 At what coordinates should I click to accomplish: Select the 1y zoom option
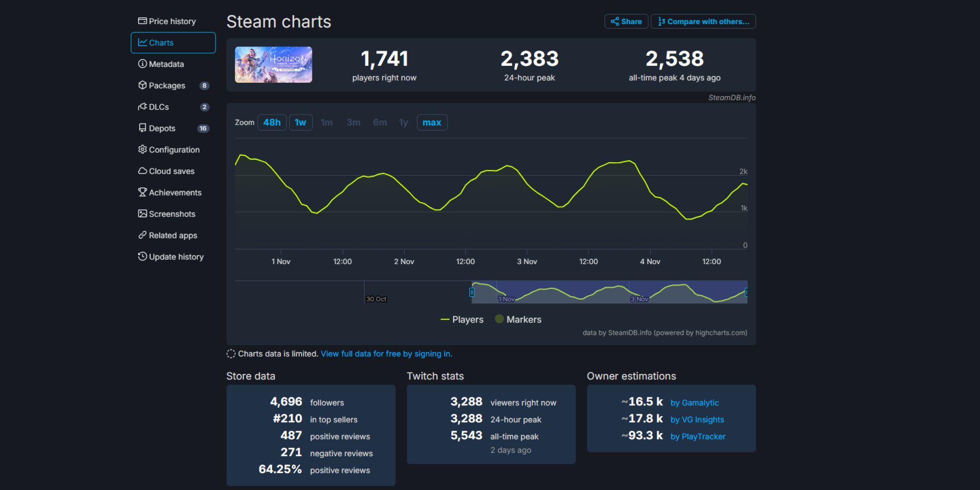point(404,122)
